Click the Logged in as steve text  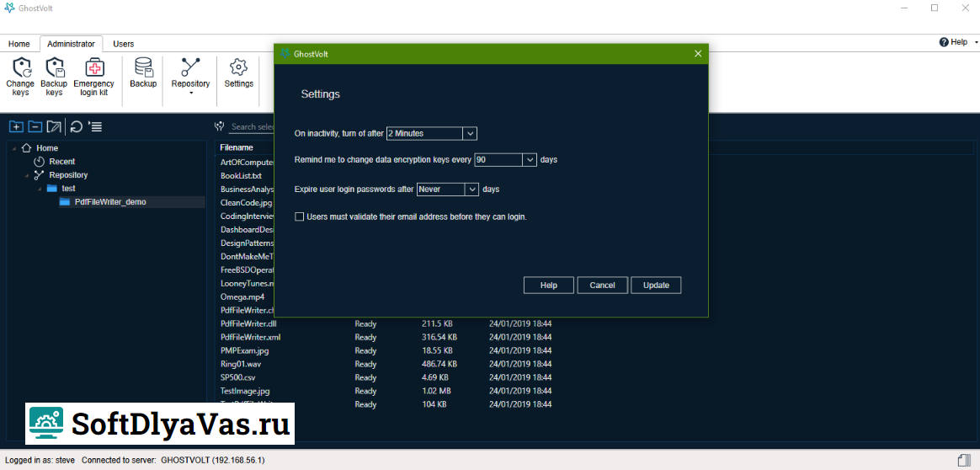40,460
